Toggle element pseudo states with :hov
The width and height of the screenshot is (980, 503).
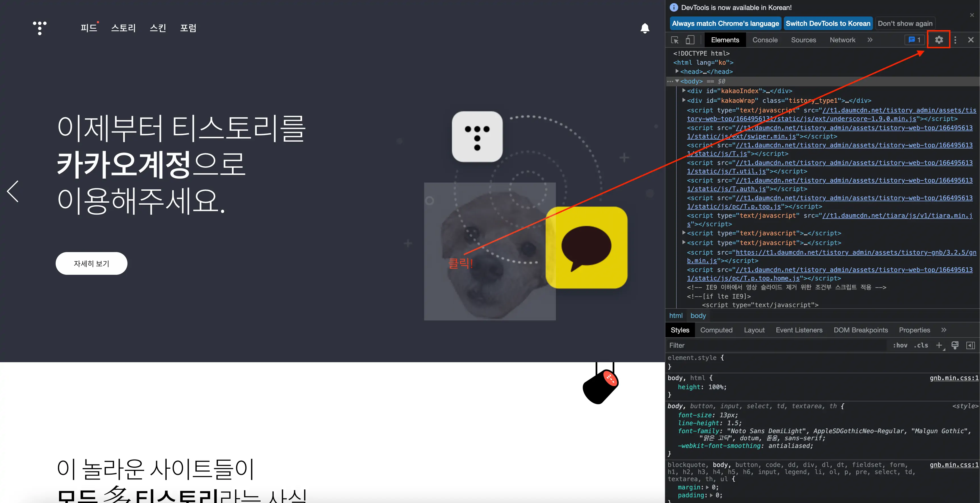(900, 345)
